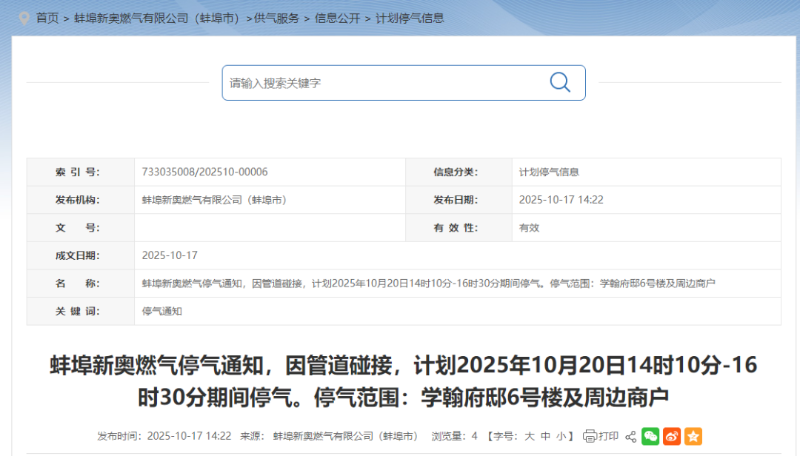Viewport: 800px width, 456px height.
Task: Click the magnifier search icon
Action: click(x=560, y=82)
